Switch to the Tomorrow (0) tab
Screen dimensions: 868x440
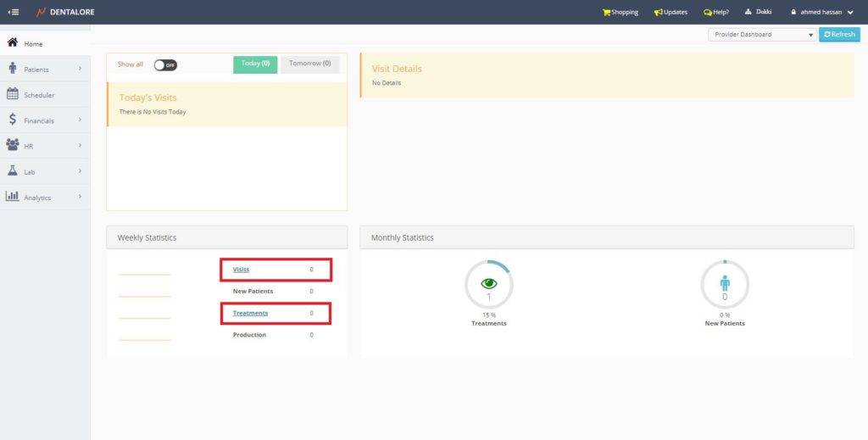click(309, 64)
